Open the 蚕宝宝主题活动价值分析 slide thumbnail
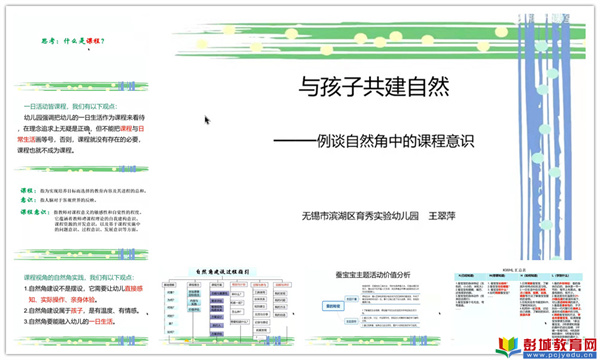 pos(373,305)
